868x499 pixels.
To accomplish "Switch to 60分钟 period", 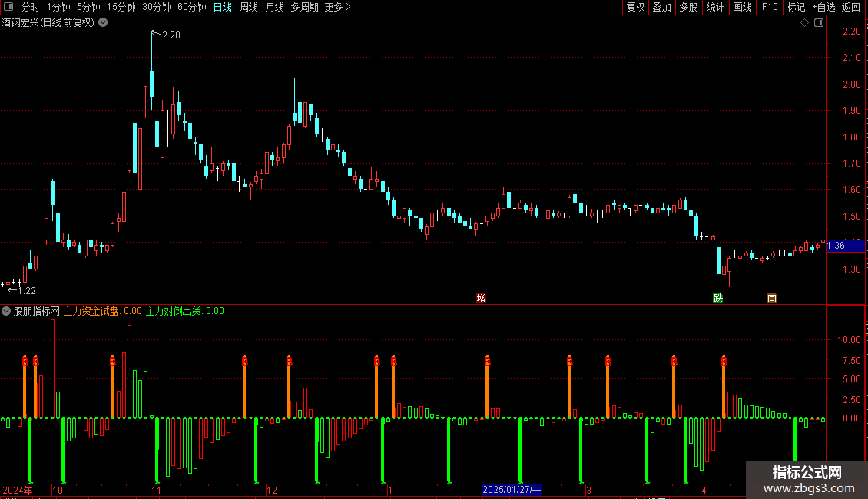I will coord(192,7).
